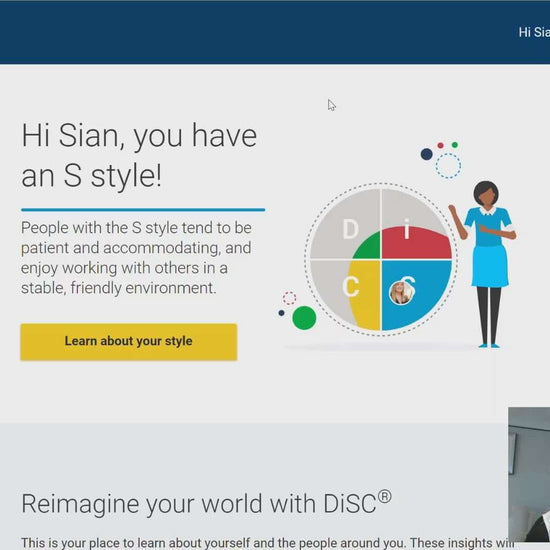This screenshot has height=550, width=550.
Task: Click the yellow C quadrant of the circle
Action: click(365, 295)
